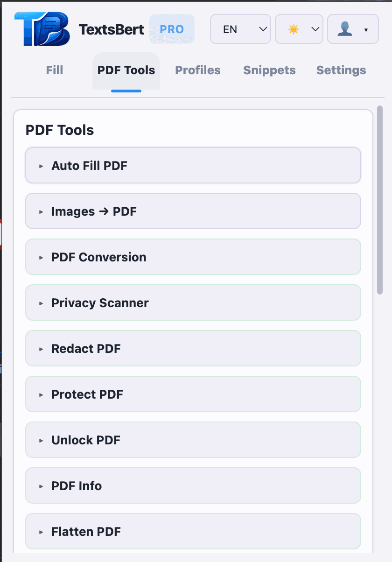392x562 pixels.
Task: Click the arrow icon beside Privacy Scanner
Action: point(41,302)
